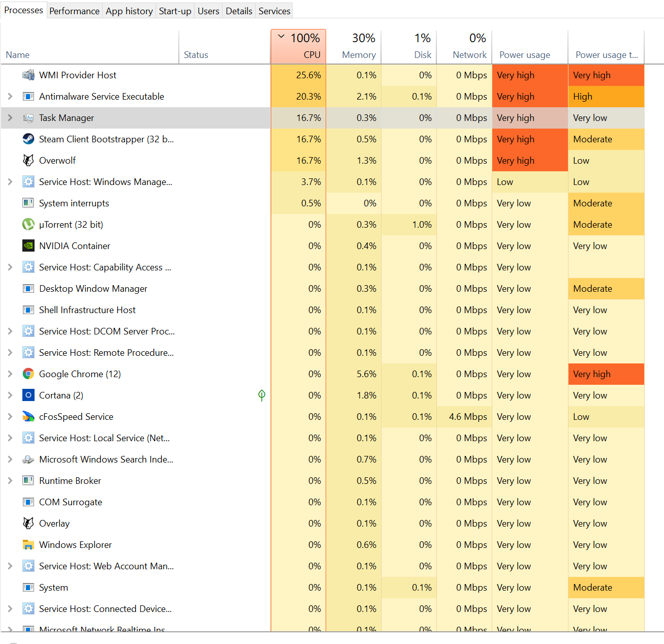Image resolution: width=664 pixels, height=644 pixels.
Task: Expand the Runtime Broker row
Action: click(10, 481)
